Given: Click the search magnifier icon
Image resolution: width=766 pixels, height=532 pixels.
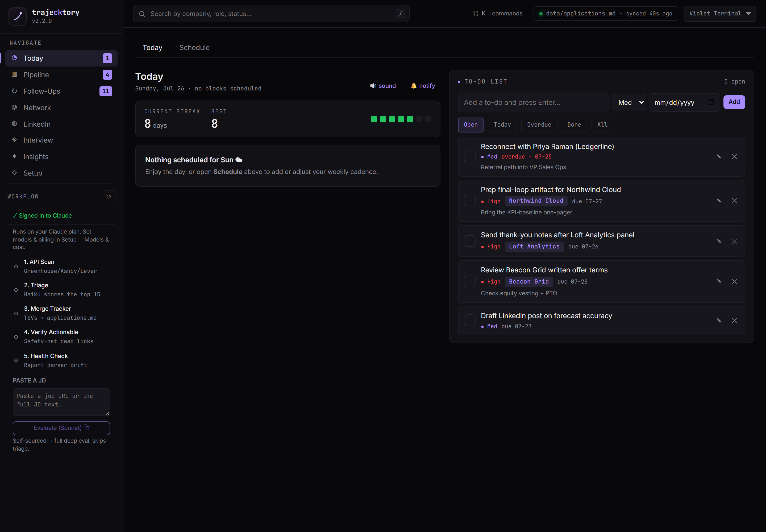Looking at the screenshot, I should click(x=142, y=14).
